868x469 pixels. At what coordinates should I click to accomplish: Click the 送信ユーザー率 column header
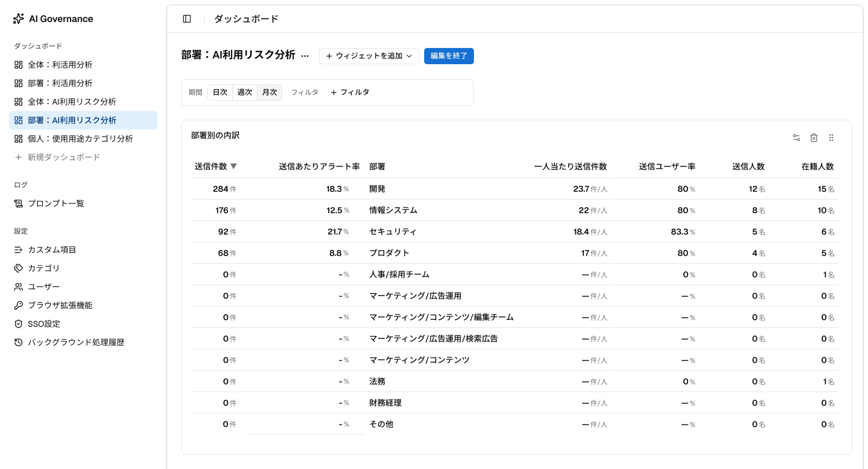point(667,167)
